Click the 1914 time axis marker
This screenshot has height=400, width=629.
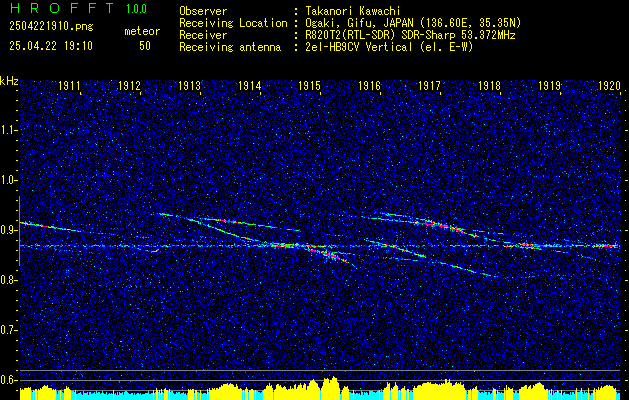pos(250,85)
